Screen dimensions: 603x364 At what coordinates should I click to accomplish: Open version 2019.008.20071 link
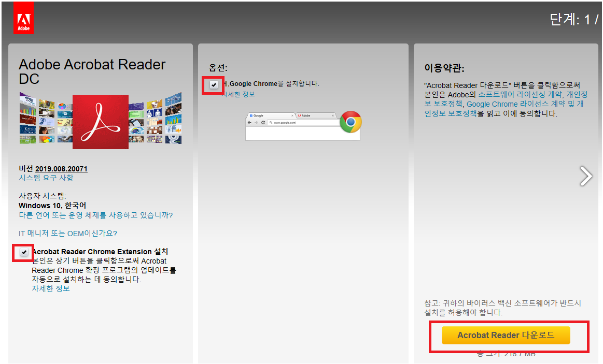[x=61, y=169]
